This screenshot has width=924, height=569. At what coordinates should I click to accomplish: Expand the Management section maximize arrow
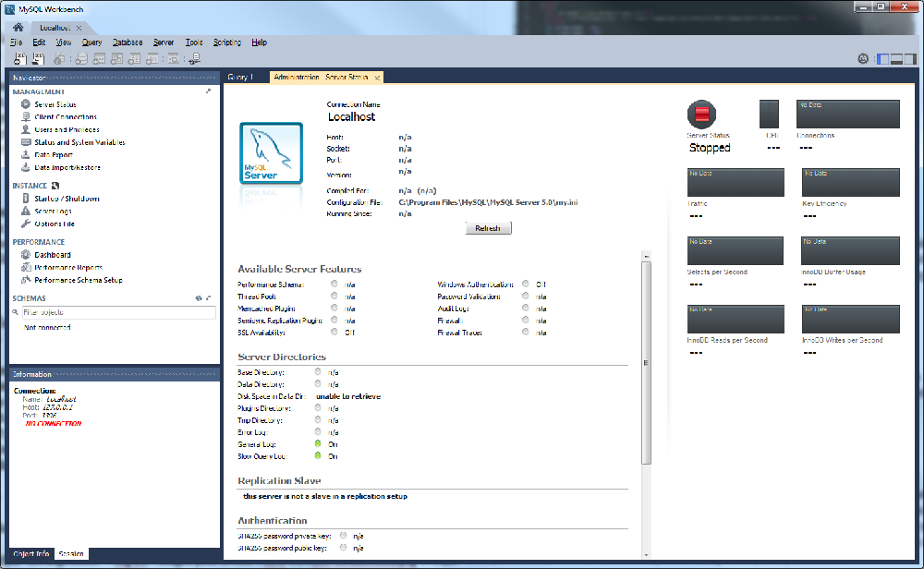coord(209,91)
